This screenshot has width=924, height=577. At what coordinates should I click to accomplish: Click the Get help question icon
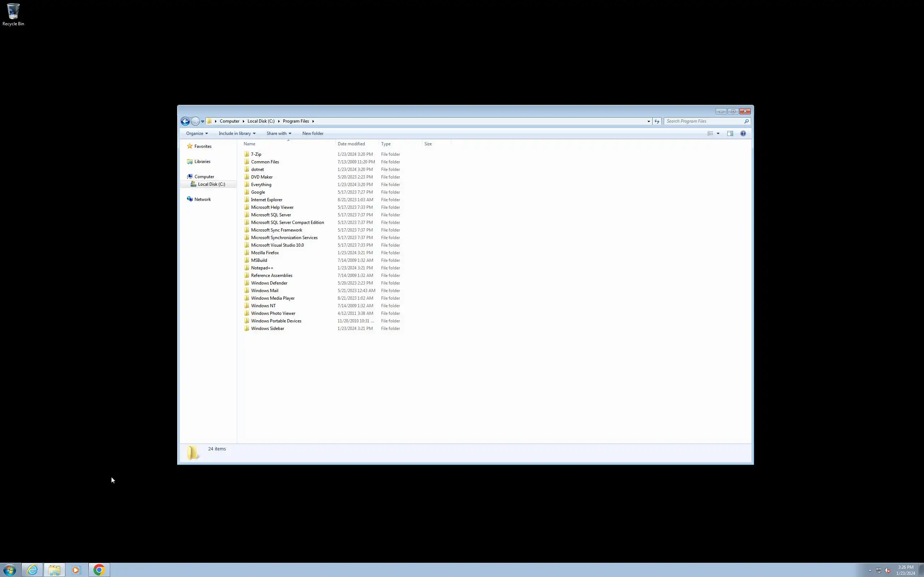click(x=743, y=133)
